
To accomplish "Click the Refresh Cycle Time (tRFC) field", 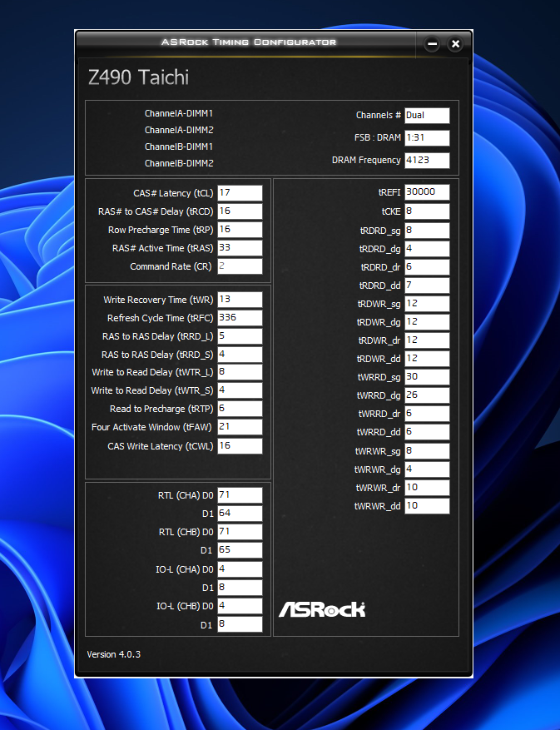I will pos(240,317).
